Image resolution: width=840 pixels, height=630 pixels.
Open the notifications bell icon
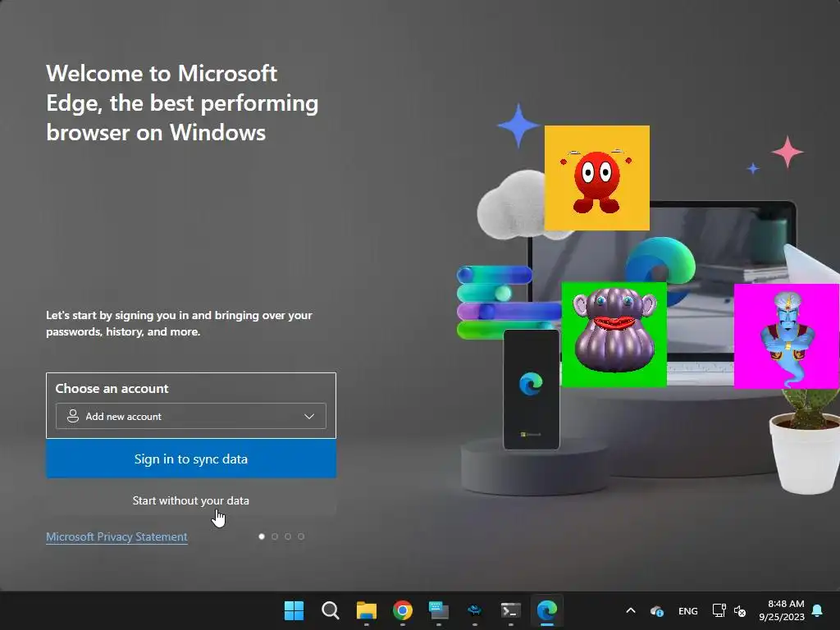click(818, 610)
